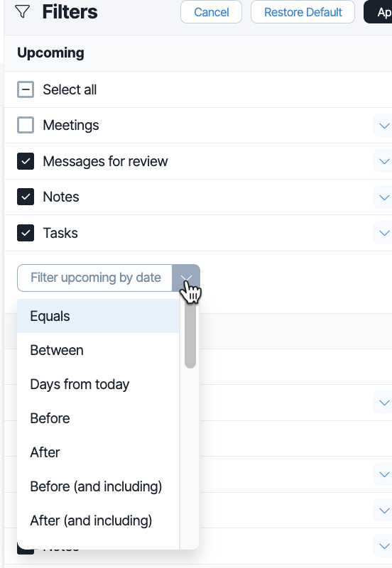Uncheck the Tasks checkbox
This screenshot has height=568, width=392.
tap(26, 233)
